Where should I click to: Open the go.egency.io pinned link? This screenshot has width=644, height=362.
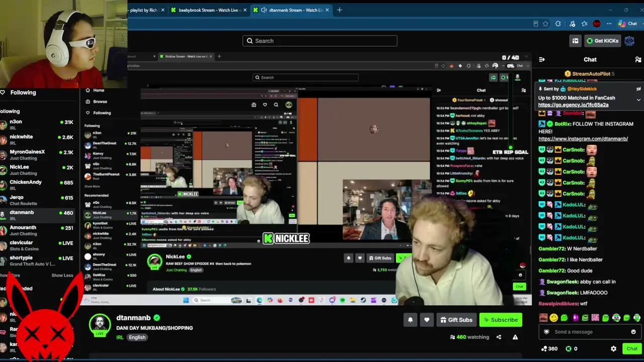pyautogui.click(x=573, y=105)
